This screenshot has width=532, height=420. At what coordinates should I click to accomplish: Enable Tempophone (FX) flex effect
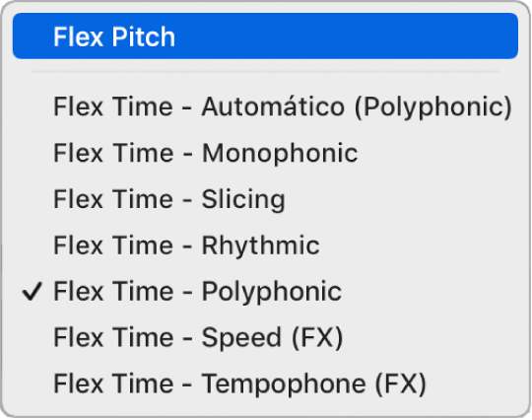265,384
